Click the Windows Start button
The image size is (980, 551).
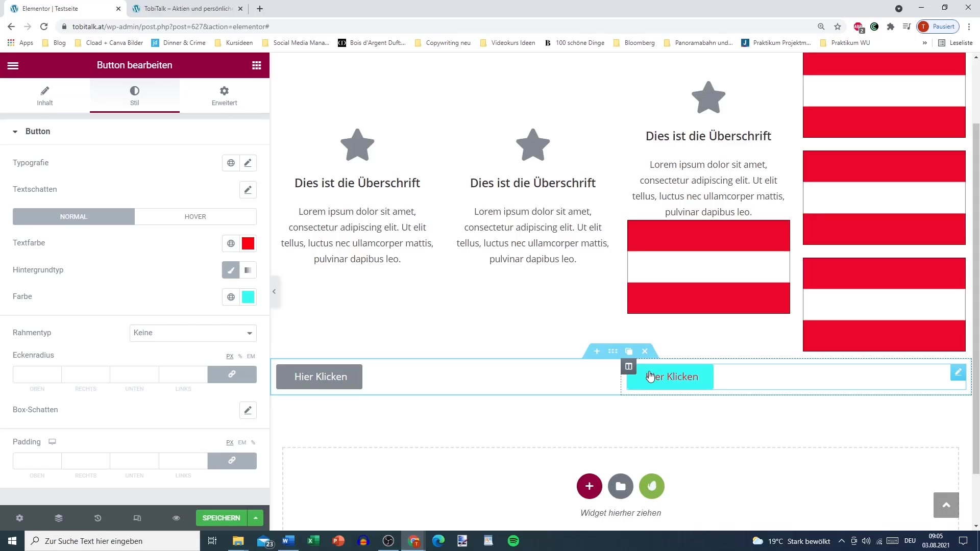[x=12, y=541]
